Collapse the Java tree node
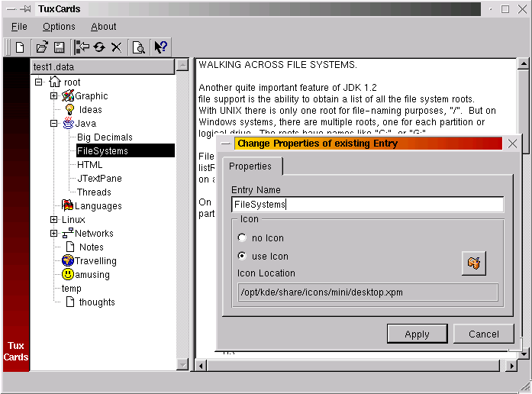 click(x=53, y=124)
